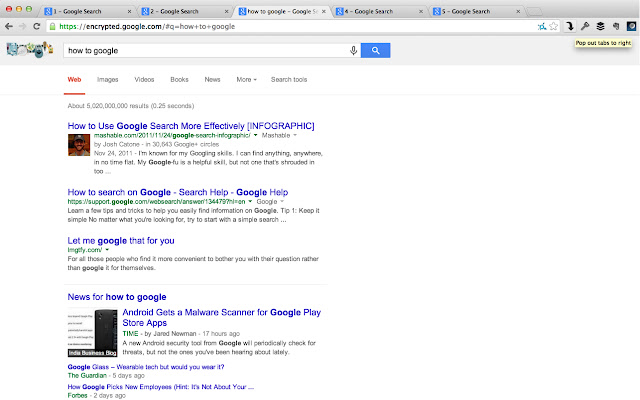Start voice search with the microphone icon

tap(353, 51)
